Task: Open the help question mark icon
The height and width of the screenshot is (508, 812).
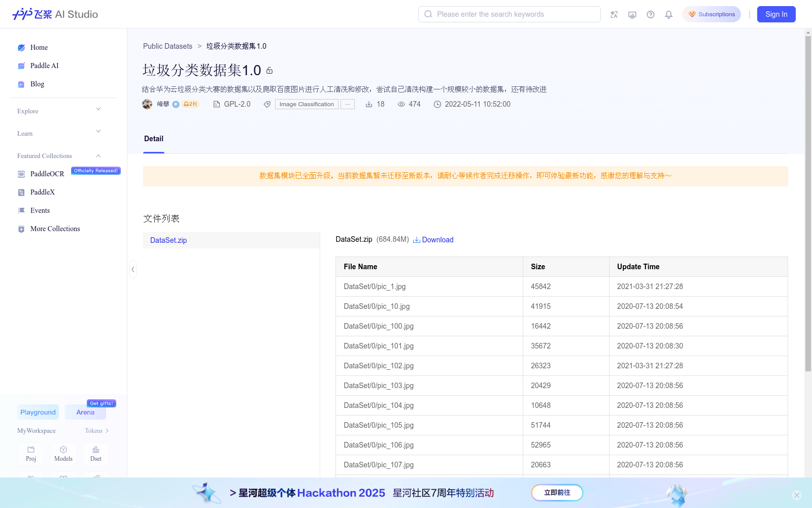Action: pos(651,14)
